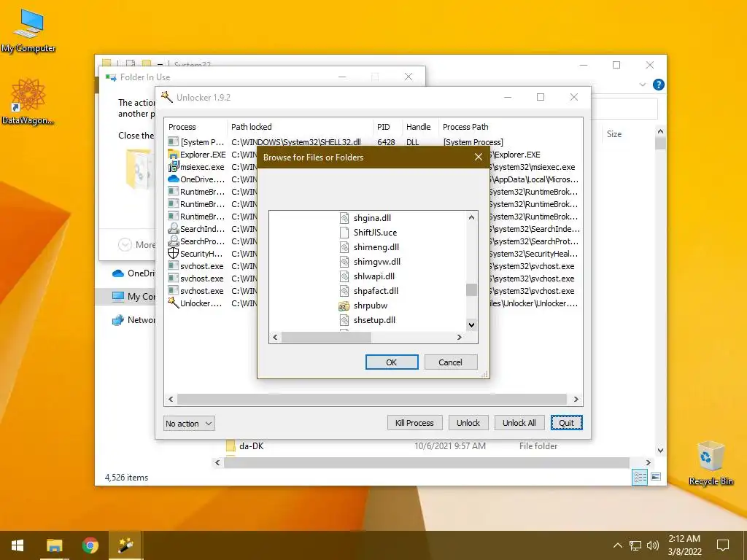Viewport: 747px width, 560px height.
Task: Open the Recycle Bin icon
Action: pyautogui.click(x=711, y=463)
